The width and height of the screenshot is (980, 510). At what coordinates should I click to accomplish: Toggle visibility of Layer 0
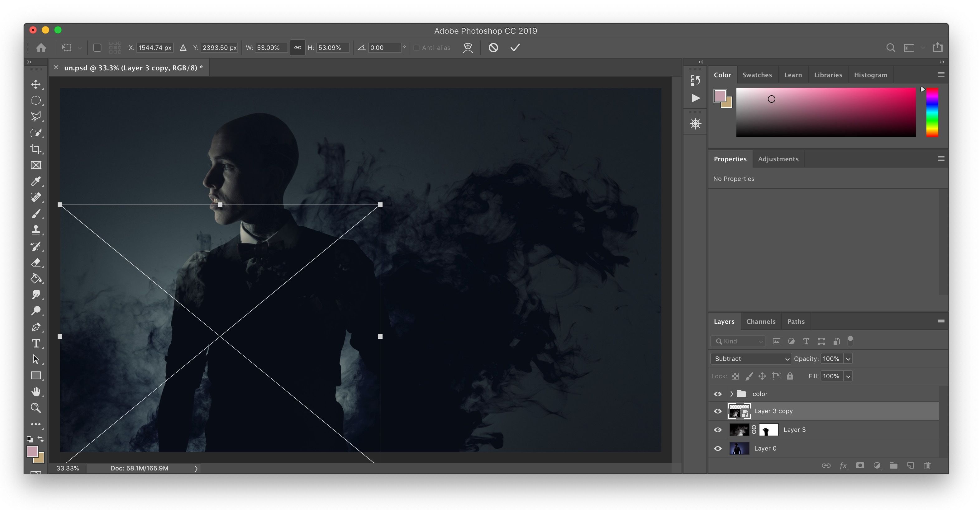pyautogui.click(x=717, y=448)
